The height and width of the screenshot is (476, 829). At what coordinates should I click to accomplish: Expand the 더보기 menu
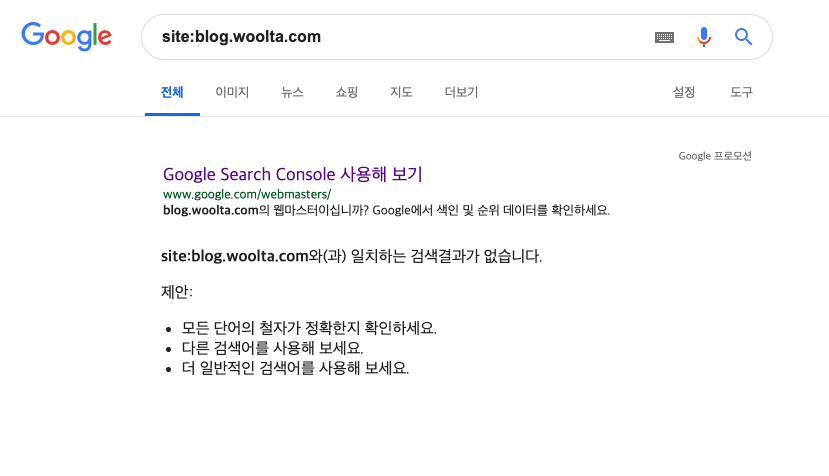(461, 92)
